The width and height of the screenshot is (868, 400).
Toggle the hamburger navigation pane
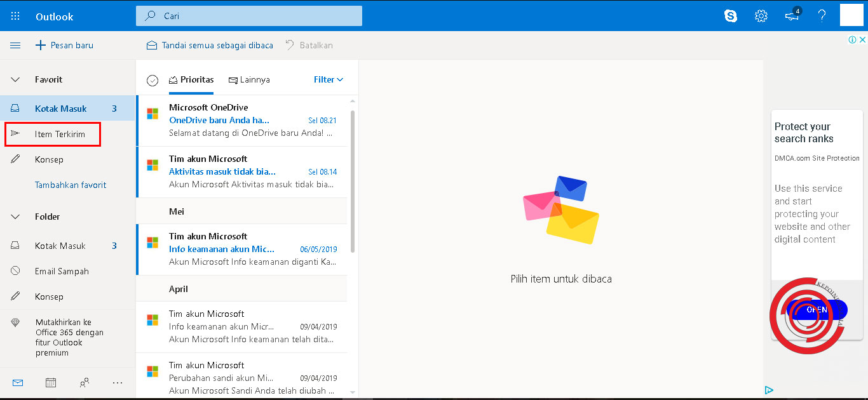(15, 45)
